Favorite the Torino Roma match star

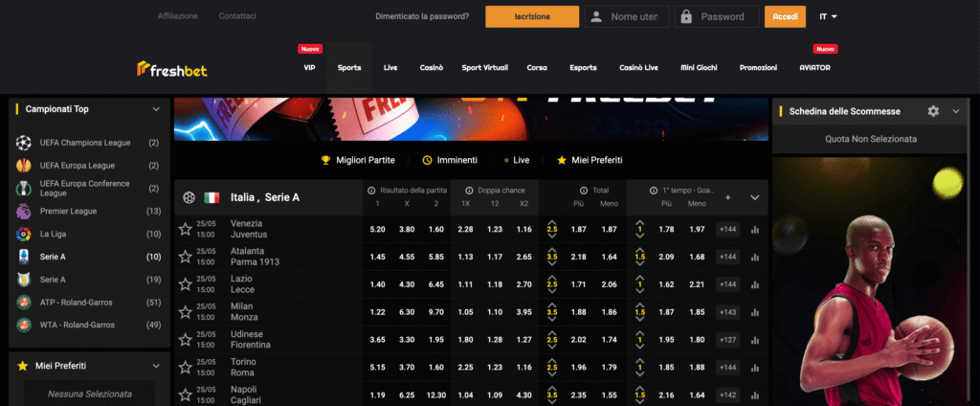click(185, 367)
